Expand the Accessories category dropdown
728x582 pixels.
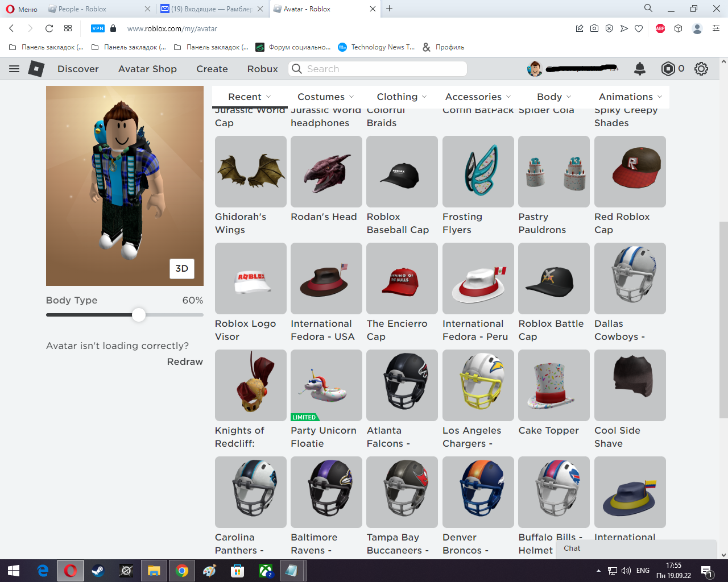point(478,97)
